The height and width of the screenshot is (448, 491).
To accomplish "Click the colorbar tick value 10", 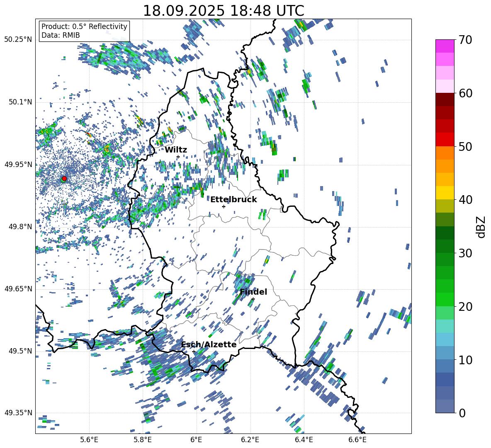I will 465,360.
